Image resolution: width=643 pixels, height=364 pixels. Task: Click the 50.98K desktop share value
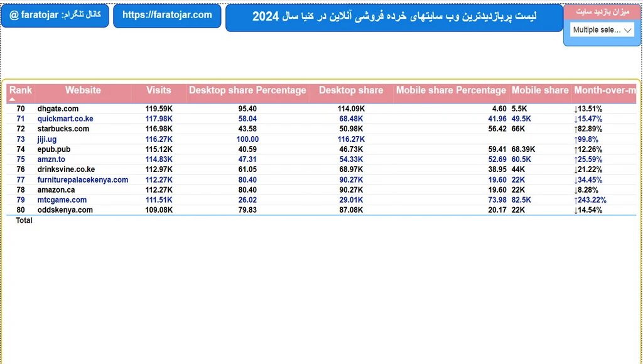pyautogui.click(x=351, y=129)
